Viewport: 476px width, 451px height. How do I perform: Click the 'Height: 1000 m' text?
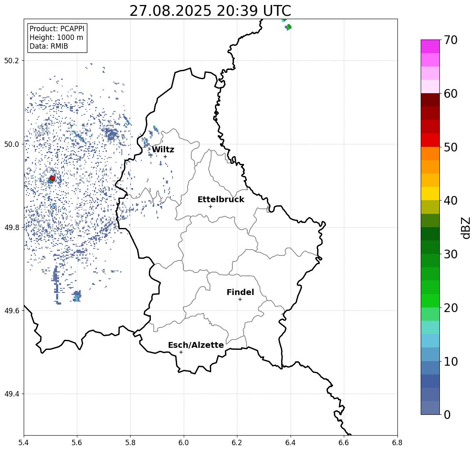tap(56, 37)
